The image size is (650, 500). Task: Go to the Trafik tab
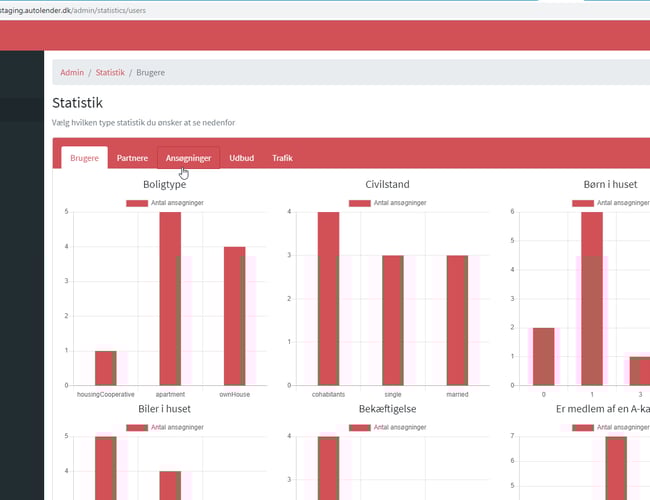[283, 158]
